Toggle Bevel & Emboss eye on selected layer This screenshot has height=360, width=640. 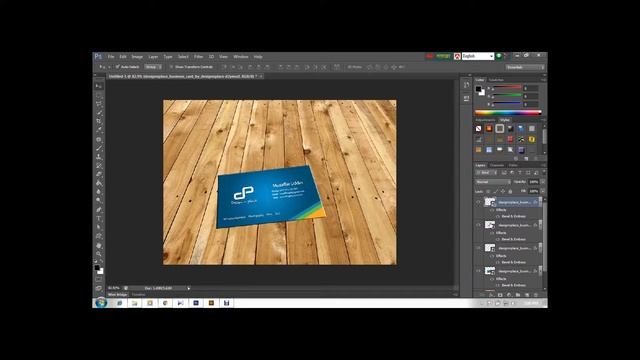click(x=498, y=216)
